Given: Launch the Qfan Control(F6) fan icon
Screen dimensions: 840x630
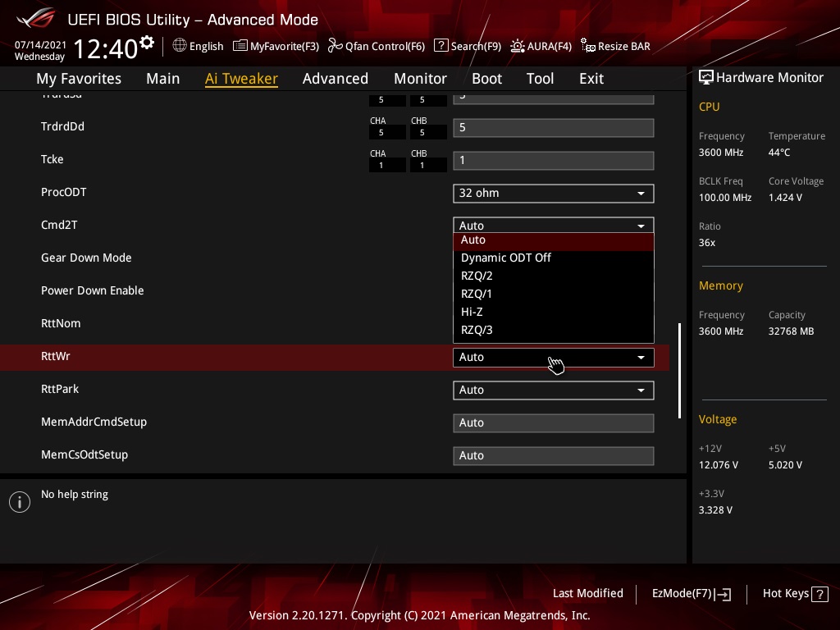Looking at the screenshot, I should point(336,46).
